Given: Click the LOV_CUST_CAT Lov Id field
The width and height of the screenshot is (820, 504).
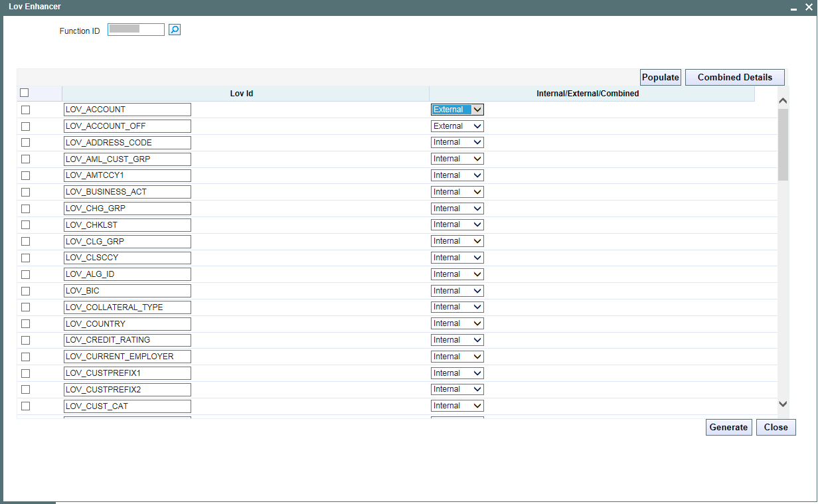Looking at the screenshot, I should 127,406.
